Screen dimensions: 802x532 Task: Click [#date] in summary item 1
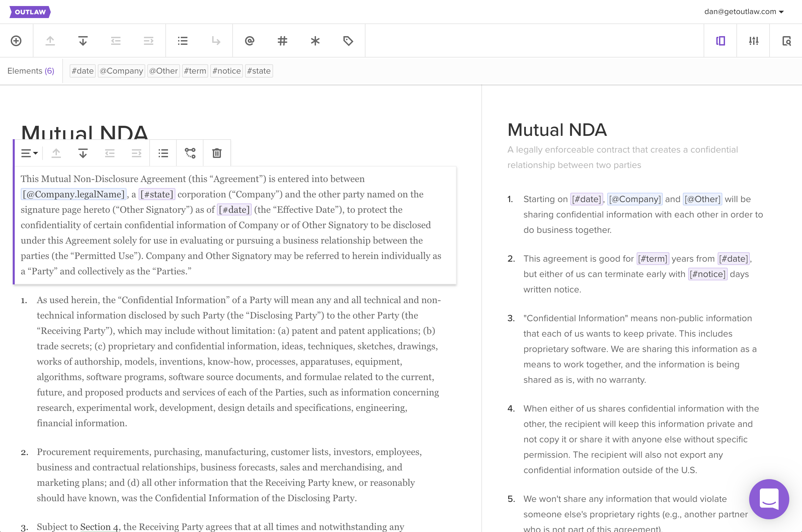586,199
